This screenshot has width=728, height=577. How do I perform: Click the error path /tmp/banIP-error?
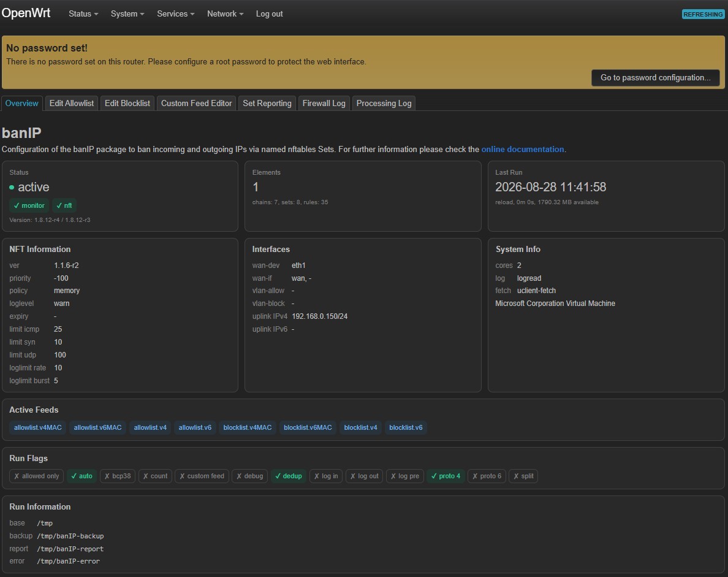pos(68,561)
